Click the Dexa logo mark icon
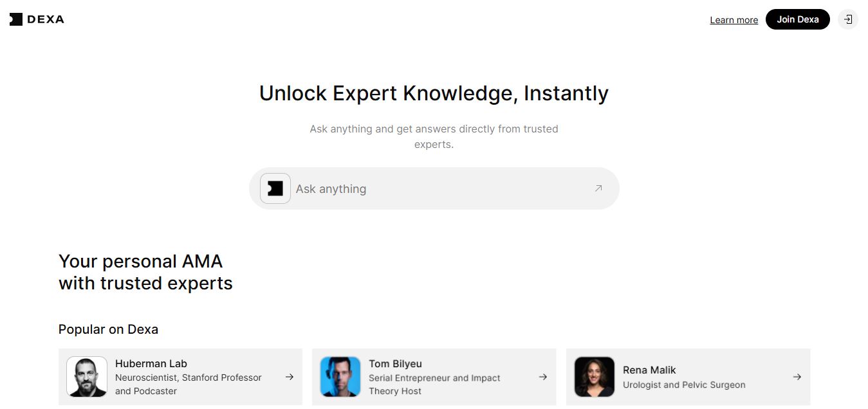This screenshot has width=868, height=409. [16, 19]
